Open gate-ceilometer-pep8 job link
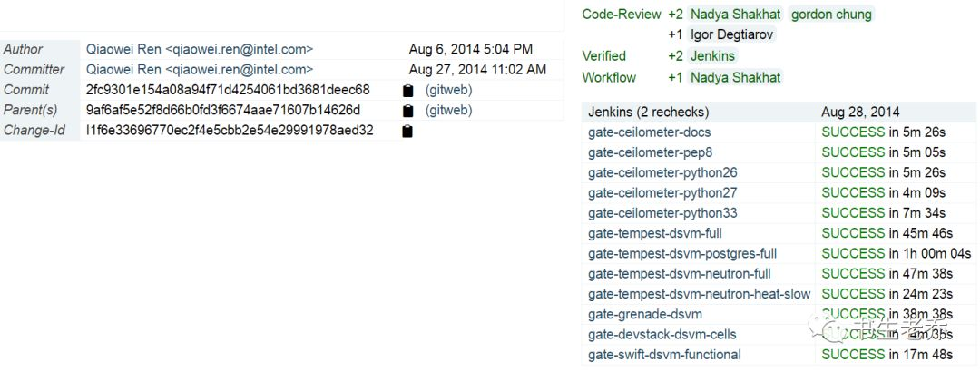The height and width of the screenshot is (372, 980). tap(650, 152)
